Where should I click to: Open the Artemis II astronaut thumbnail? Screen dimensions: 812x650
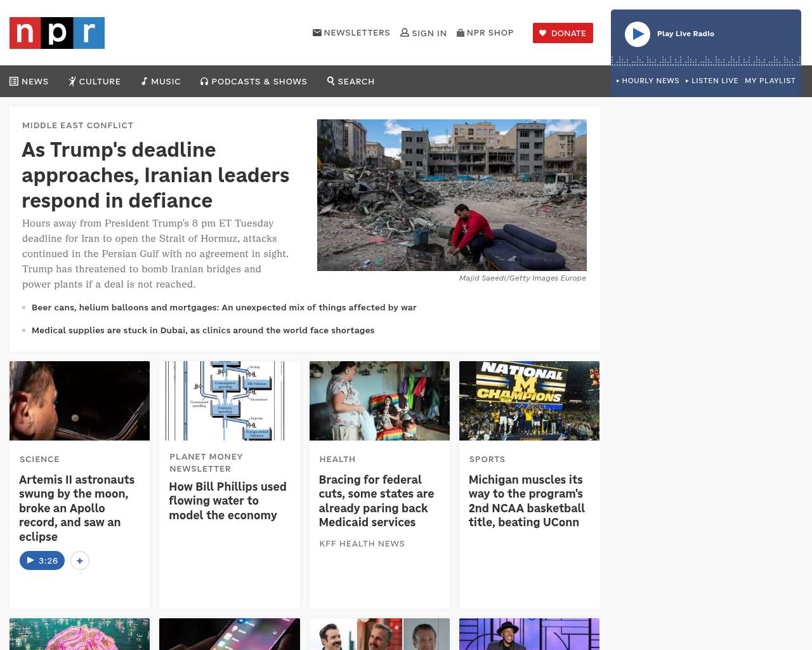(x=80, y=401)
